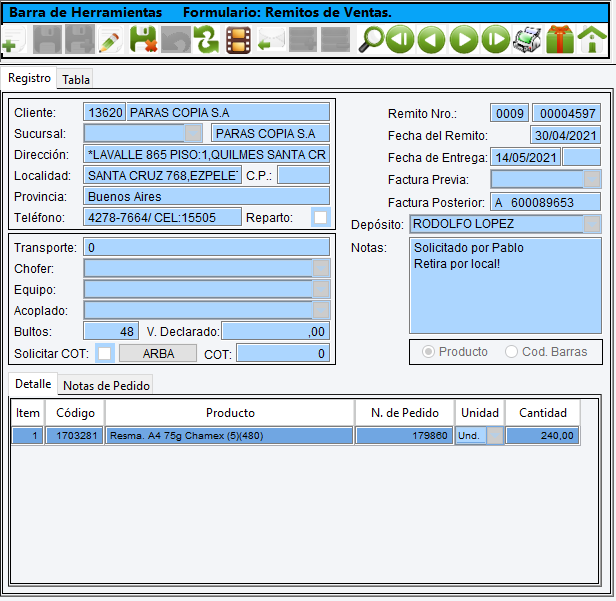
Task: Click the Remito number field 00004597
Action: click(566, 114)
